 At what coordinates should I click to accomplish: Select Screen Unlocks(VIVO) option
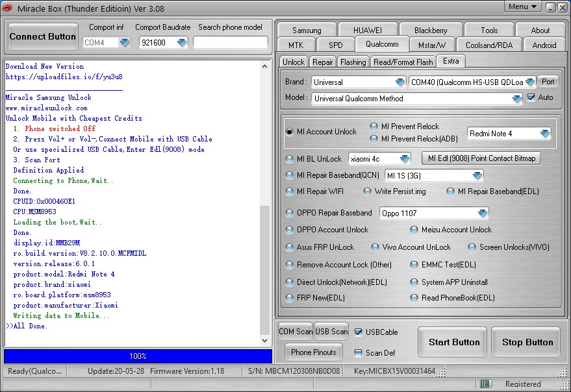(472, 247)
